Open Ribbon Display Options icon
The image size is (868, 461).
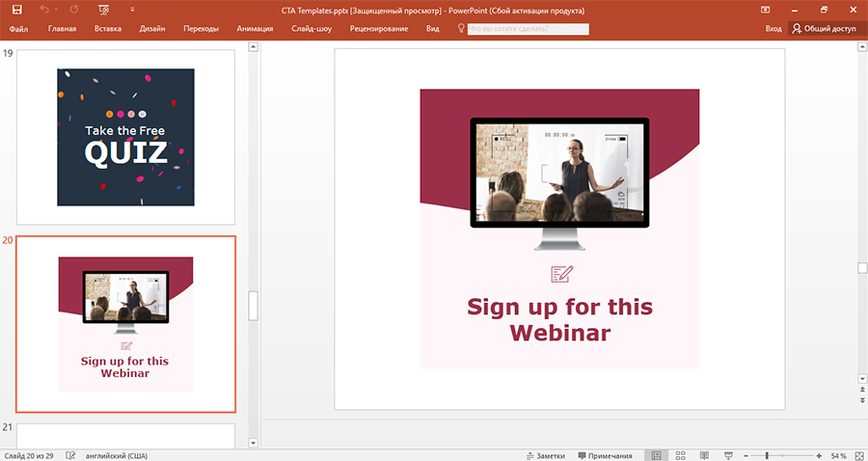[766, 10]
